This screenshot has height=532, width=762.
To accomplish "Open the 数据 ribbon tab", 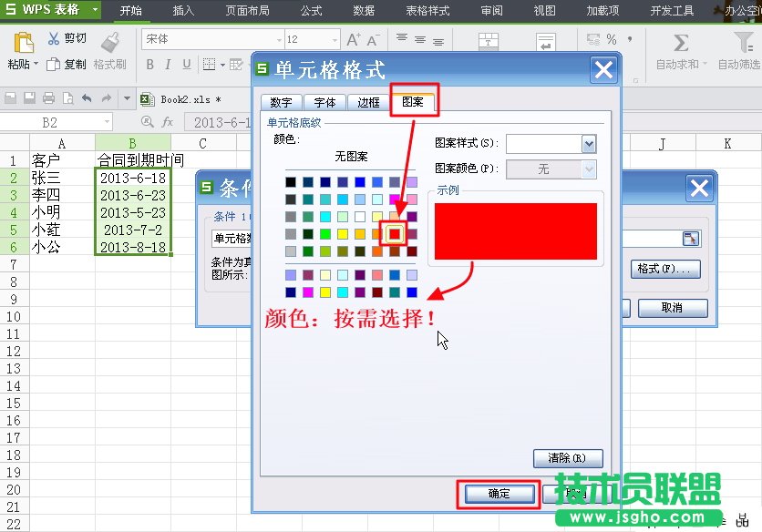I will coord(363,11).
